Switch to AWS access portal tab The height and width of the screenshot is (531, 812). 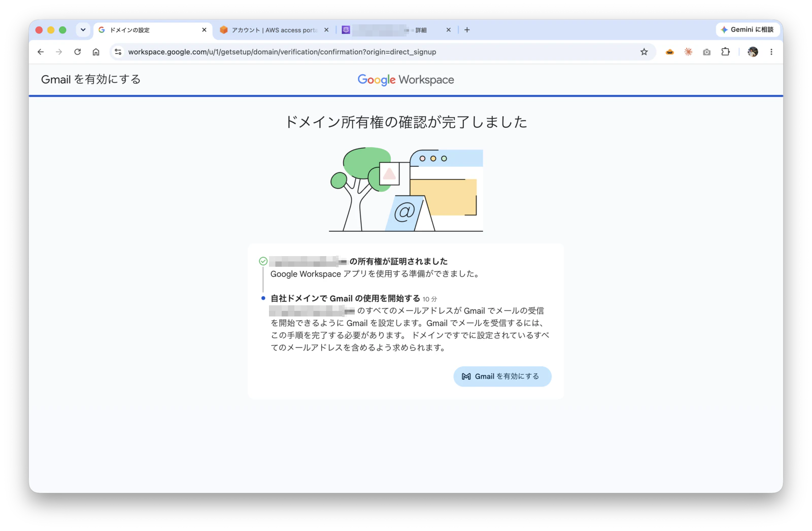[x=274, y=30]
